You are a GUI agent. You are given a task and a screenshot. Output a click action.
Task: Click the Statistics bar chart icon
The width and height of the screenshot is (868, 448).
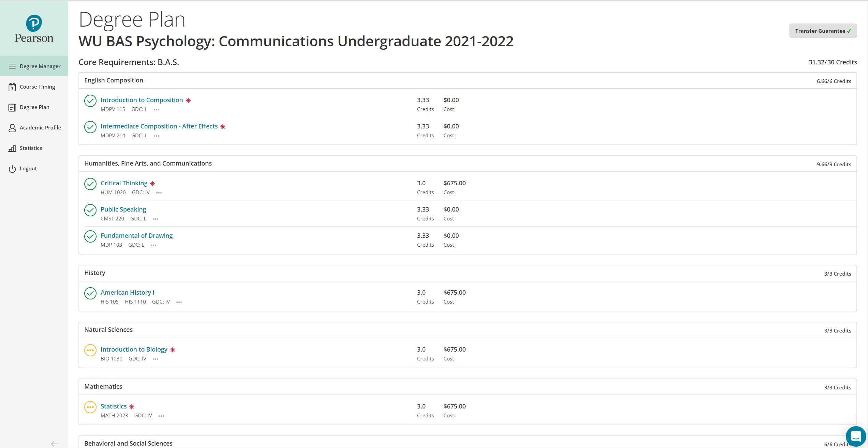pyautogui.click(x=12, y=148)
